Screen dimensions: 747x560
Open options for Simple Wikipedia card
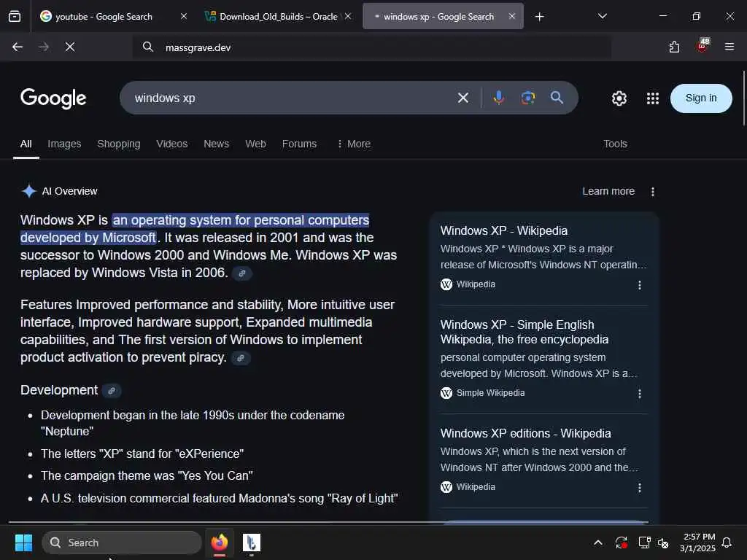pos(639,393)
